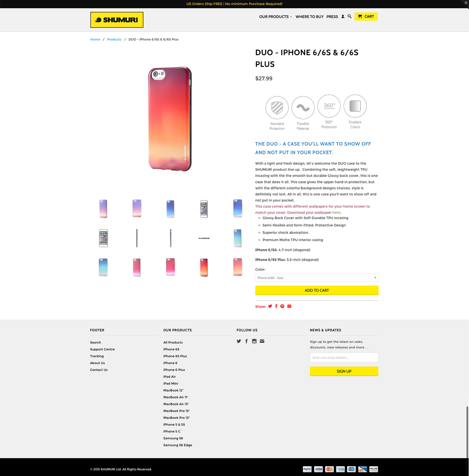
Task: Open search via magnifier icon in header
Action: point(350,16)
